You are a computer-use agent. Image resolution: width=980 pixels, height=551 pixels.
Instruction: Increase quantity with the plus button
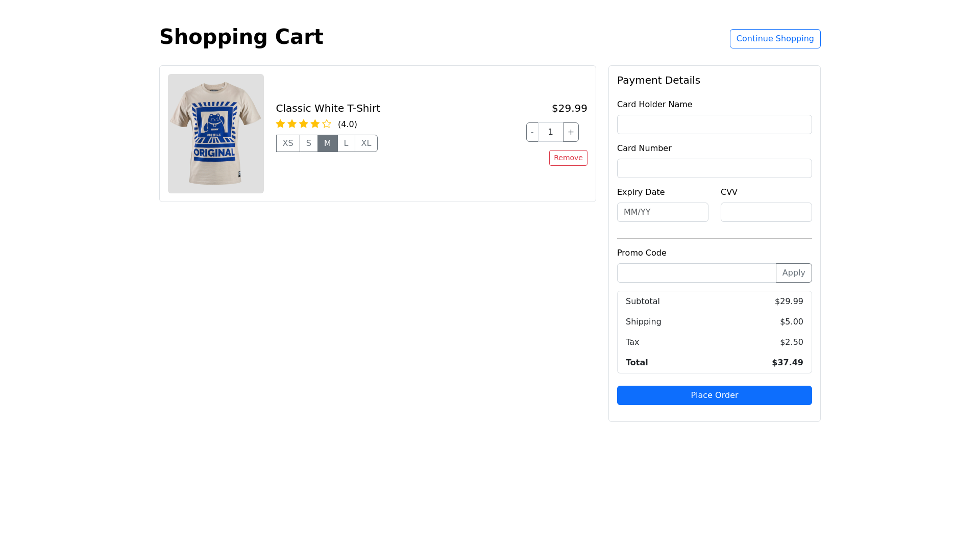(571, 132)
